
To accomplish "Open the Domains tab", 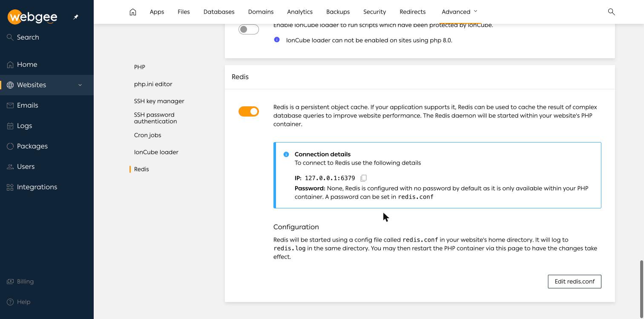I will coord(261,12).
